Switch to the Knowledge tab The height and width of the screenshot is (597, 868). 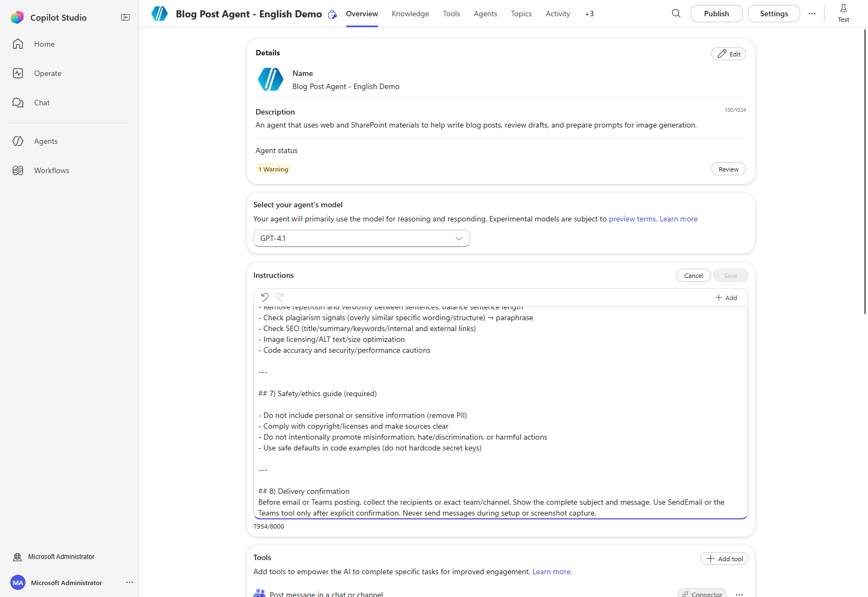410,14
